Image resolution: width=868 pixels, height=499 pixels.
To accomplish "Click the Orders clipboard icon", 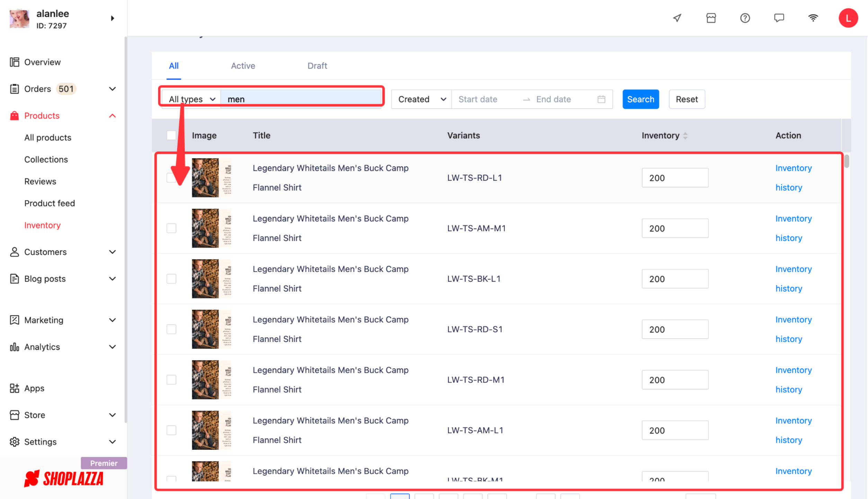I will point(15,89).
